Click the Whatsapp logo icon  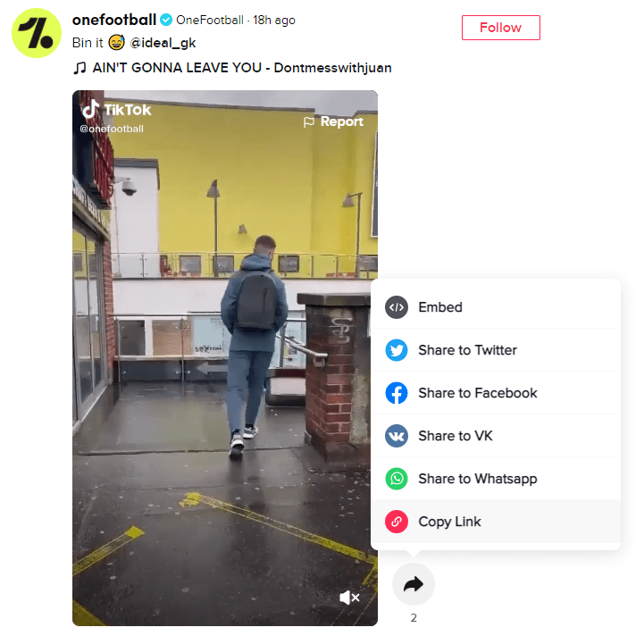pos(397,479)
